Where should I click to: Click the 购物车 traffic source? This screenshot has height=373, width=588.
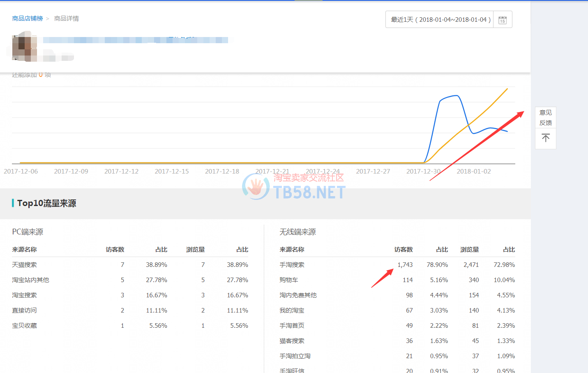pos(288,280)
